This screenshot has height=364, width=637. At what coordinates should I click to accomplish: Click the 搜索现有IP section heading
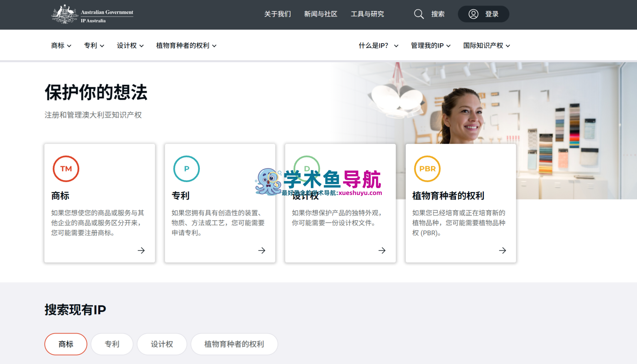point(75,310)
